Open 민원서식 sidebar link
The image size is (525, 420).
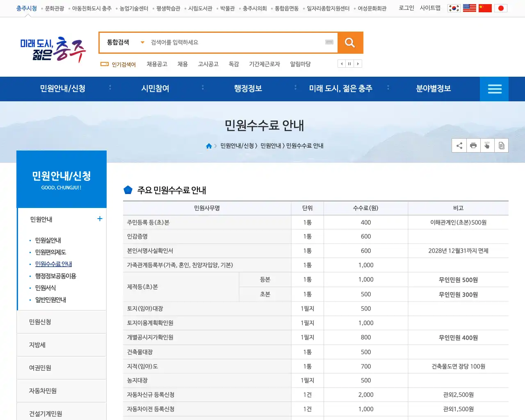coord(46,288)
